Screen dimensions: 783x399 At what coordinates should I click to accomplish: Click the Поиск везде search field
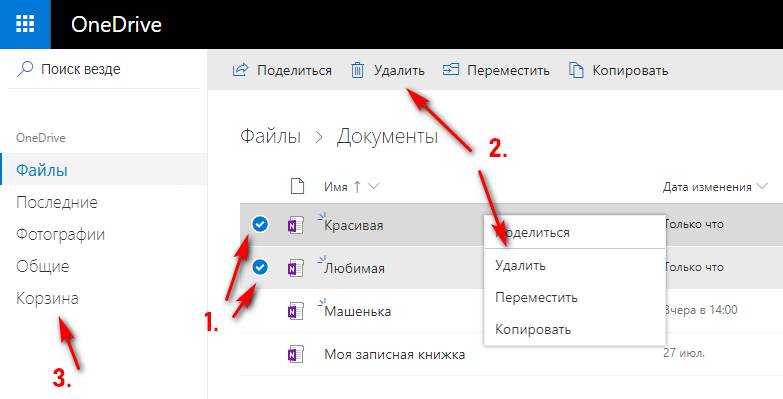click(x=104, y=69)
